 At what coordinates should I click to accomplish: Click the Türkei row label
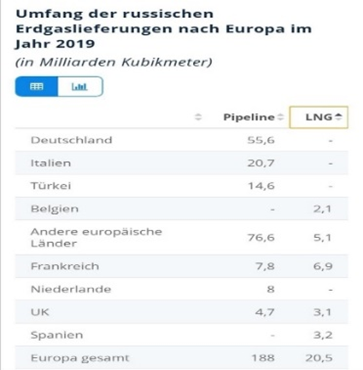pyautogui.click(x=51, y=186)
